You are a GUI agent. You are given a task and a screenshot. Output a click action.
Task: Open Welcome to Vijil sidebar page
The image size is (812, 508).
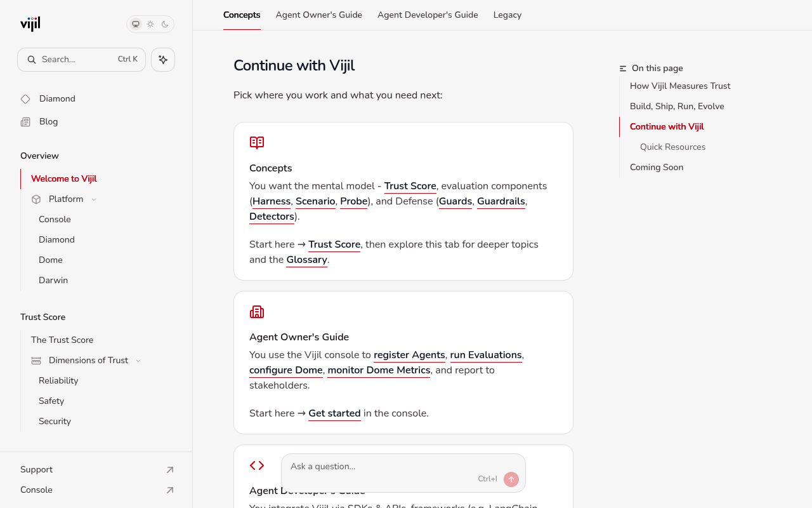pos(64,179)
